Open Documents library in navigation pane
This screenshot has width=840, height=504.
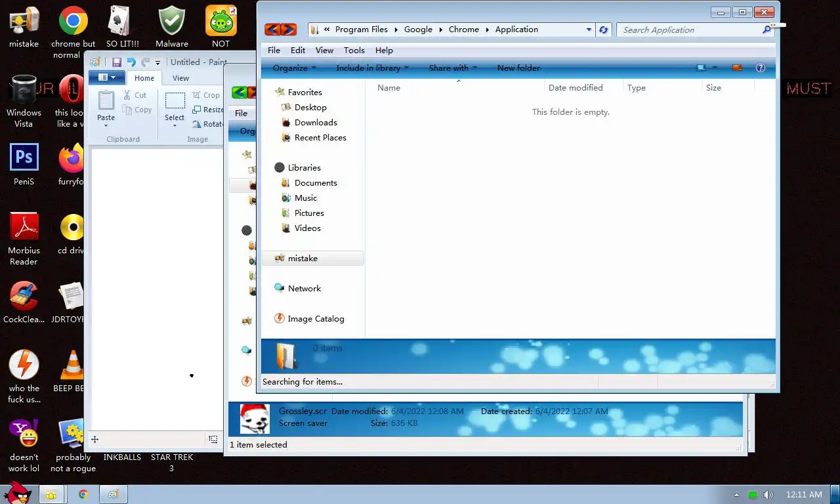click(x=316, y=183)
